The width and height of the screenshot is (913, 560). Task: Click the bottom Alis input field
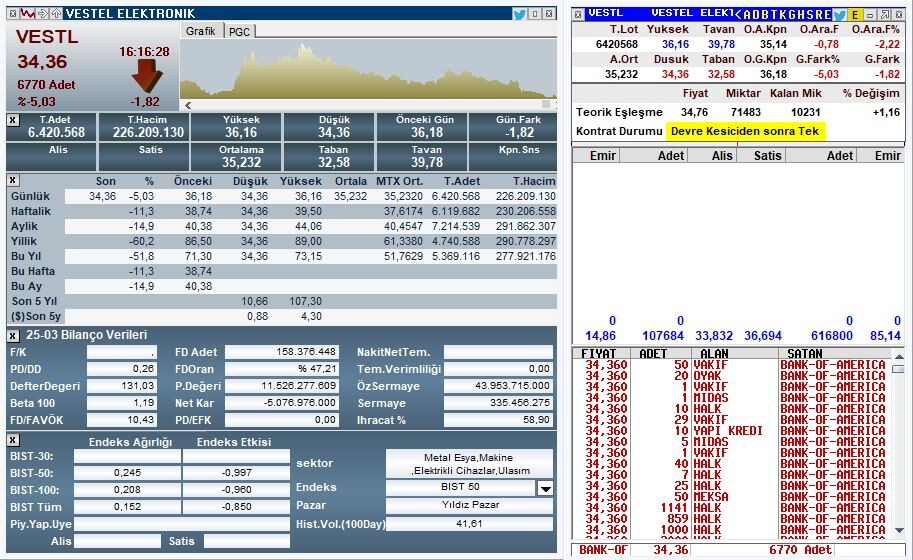point(118,541)
